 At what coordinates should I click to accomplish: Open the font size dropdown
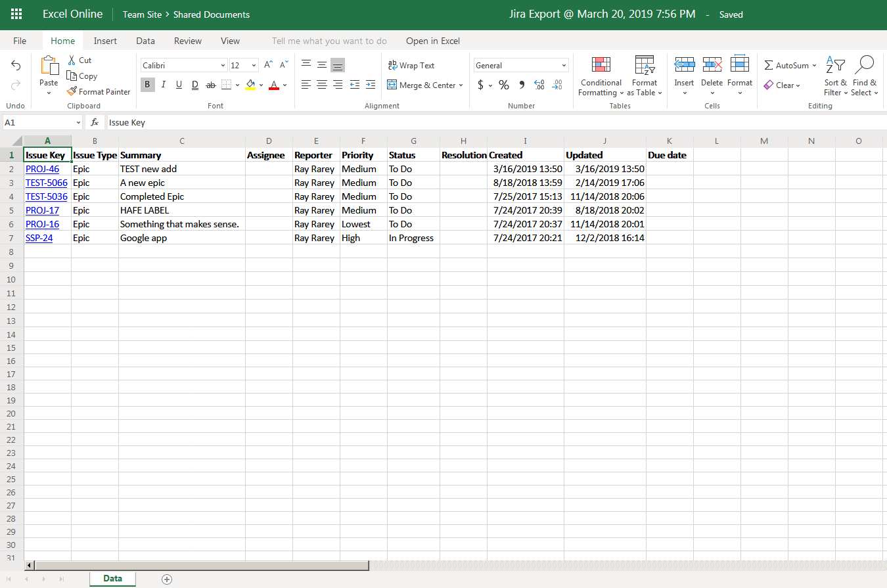click(x=254, y=65)
